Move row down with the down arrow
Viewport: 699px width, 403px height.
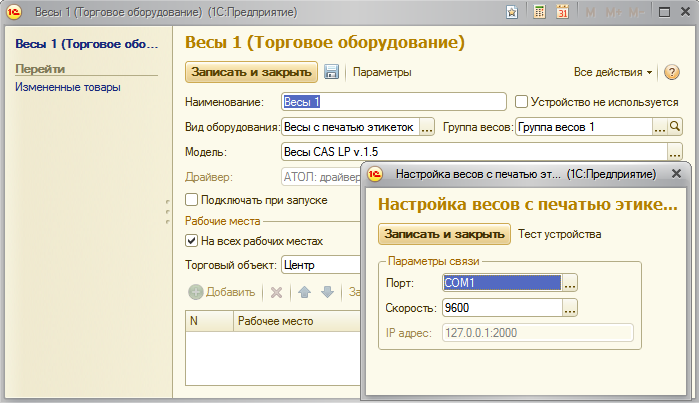tap(327, 292)
